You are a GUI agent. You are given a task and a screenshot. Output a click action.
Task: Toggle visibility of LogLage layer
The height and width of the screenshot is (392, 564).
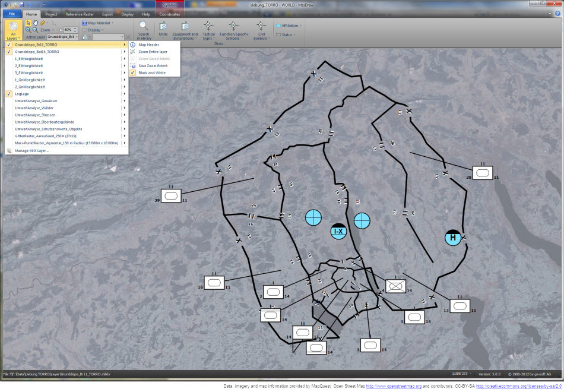(8, 93)
